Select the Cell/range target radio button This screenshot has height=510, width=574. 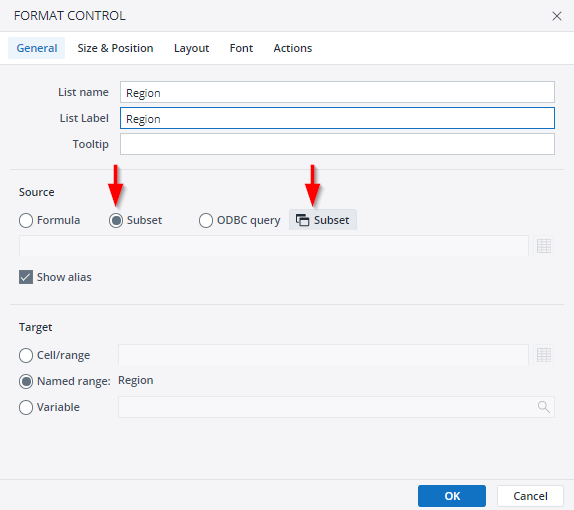tap(26, 355)
